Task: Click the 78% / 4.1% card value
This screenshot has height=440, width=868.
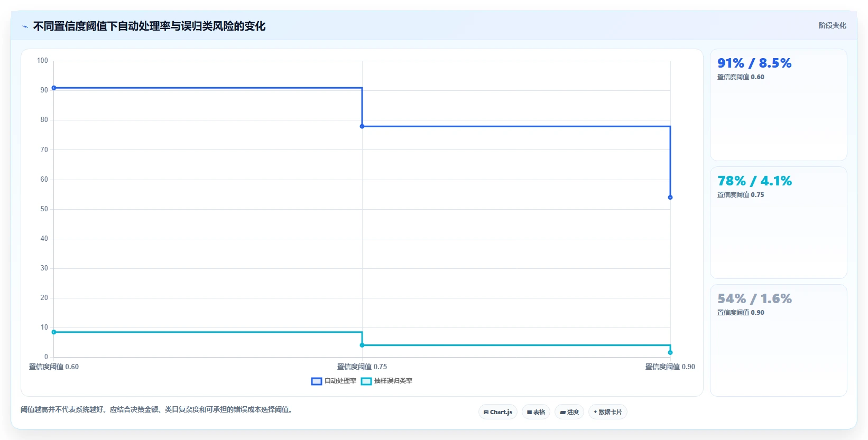Action: tap(754, 181)
